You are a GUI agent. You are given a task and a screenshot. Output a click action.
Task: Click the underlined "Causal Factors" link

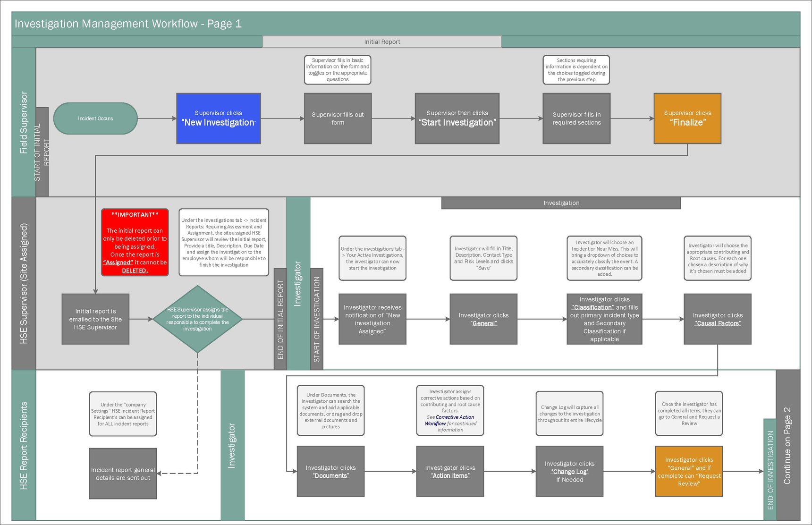click(x=718, y=323)
